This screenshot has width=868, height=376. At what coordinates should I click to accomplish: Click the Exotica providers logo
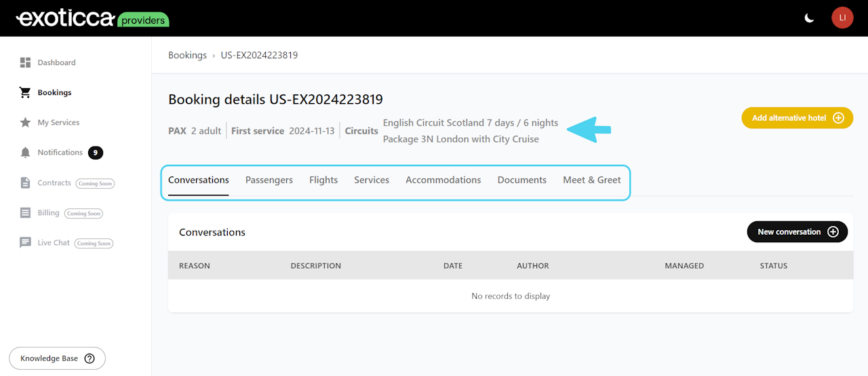[92, 18]
